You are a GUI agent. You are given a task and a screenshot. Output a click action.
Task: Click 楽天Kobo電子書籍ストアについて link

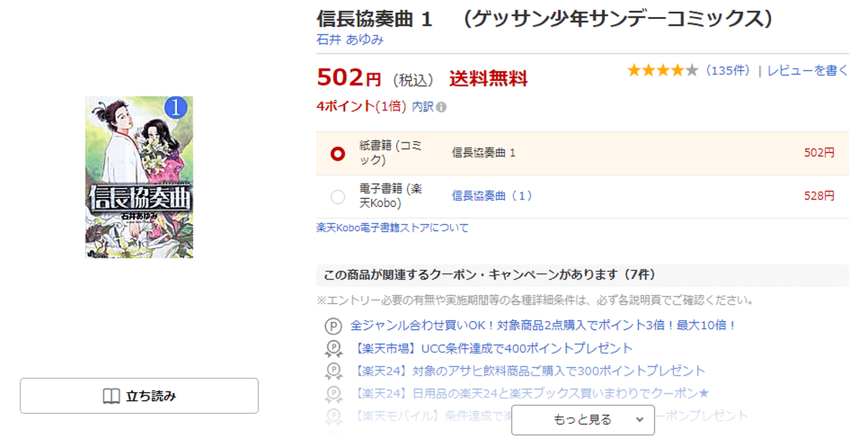pyautogui.click(x=393, y=228)
